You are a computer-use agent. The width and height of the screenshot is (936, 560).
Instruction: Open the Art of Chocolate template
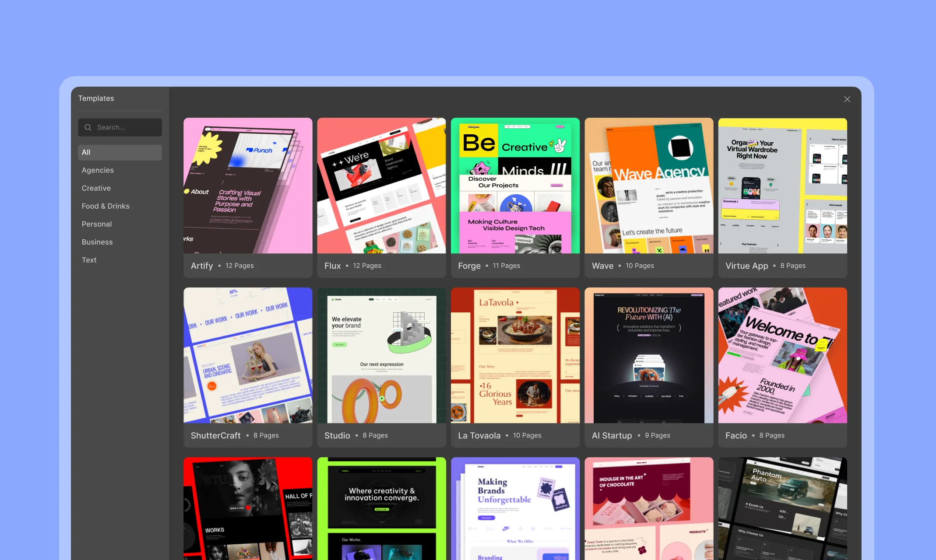tap(649, 508)
